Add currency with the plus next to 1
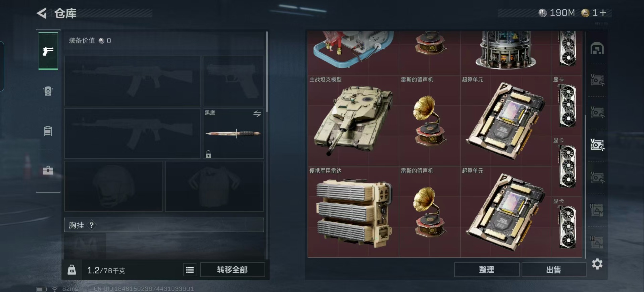644x292 pixels. pos(603,13)
